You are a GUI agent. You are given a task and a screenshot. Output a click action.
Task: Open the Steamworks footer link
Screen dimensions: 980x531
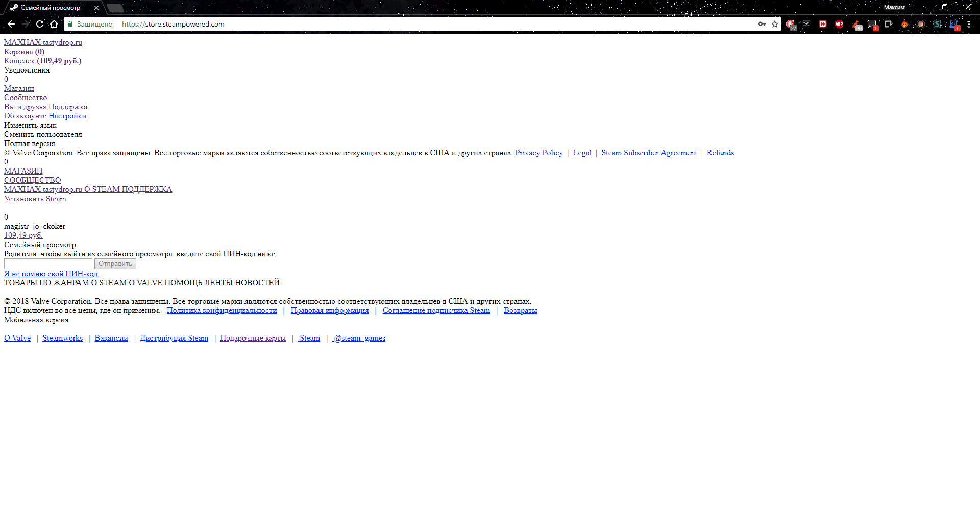[63, 338]
